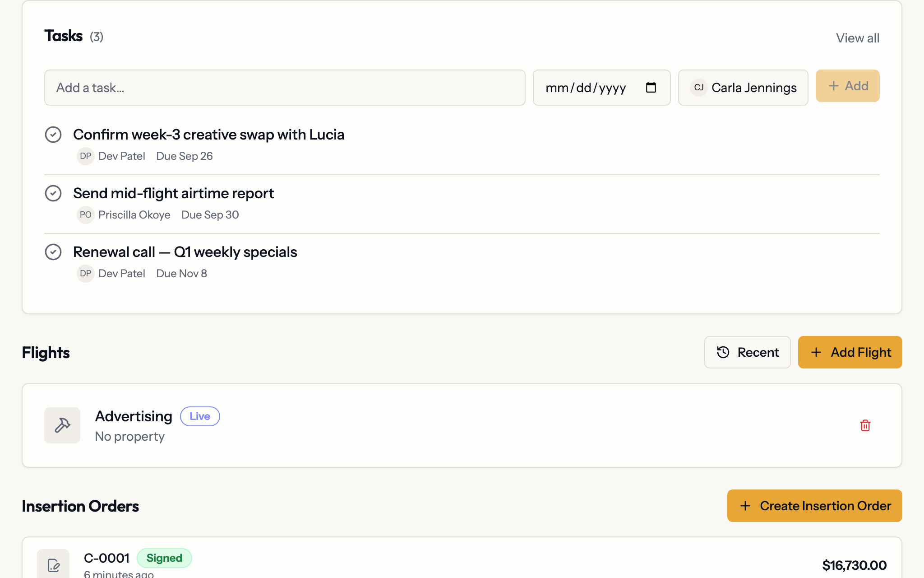Click the C-0001 insertion order document icon

pyautogui.click(x=53, y=564)
